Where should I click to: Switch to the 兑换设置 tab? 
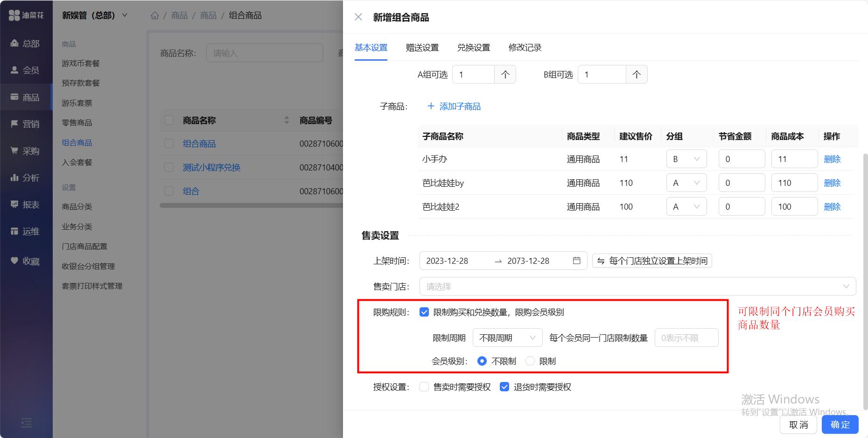tap(474, 48)
